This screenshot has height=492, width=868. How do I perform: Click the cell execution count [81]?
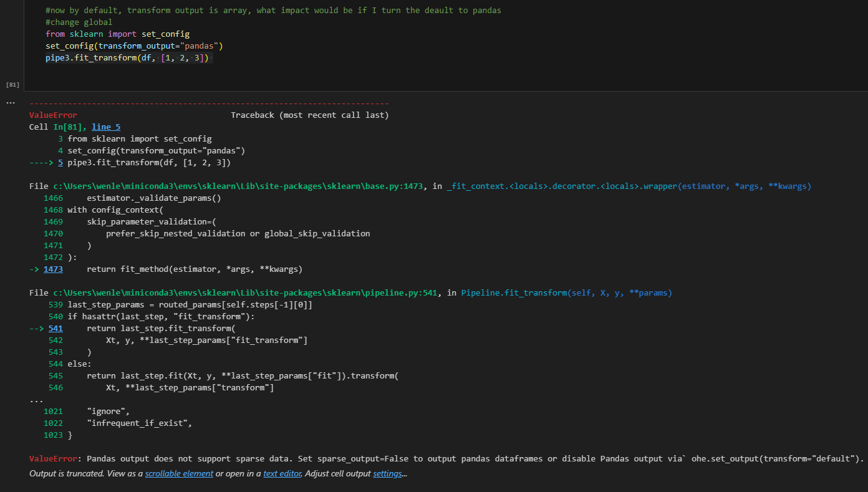12,84
